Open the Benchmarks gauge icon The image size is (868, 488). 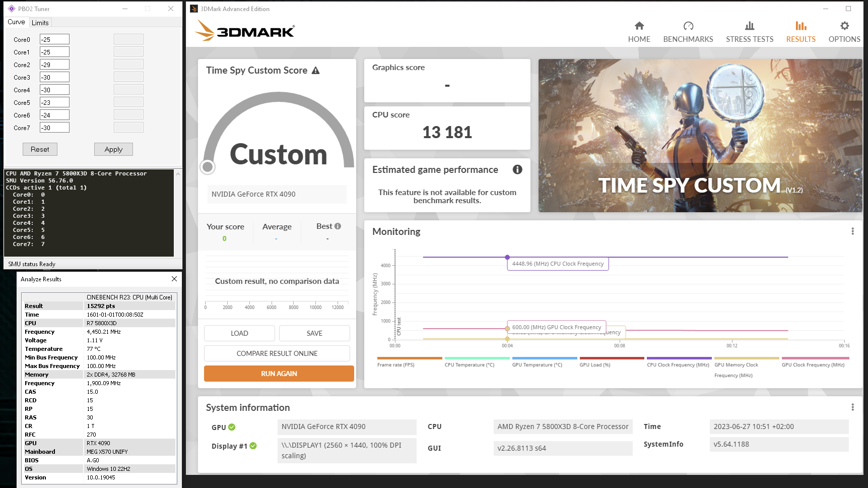pos(688,26)
